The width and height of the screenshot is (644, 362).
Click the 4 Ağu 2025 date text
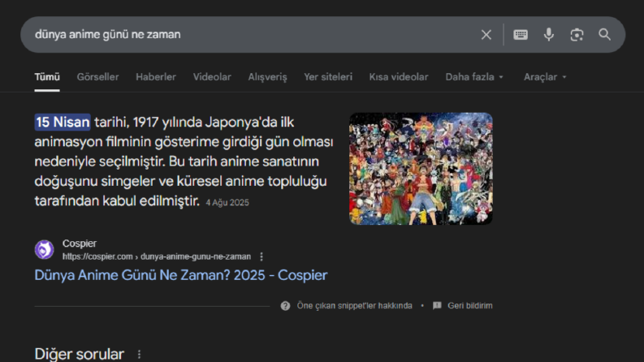click(x=227, y=202)
